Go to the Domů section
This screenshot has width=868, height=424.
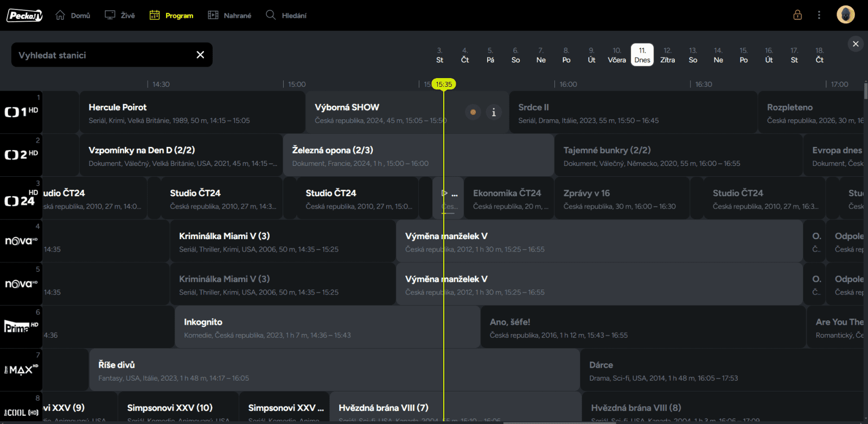(73, 16)
